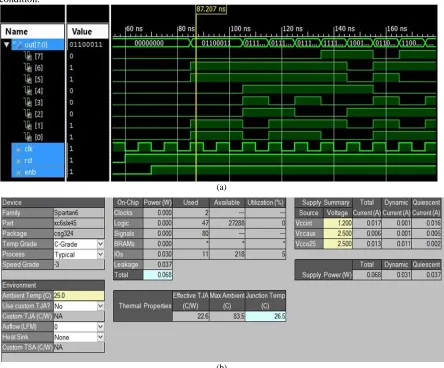The height and width of the screenshot is (368, 444).
Task: Open the Use custom TJA dropdown
Action: 100,306
